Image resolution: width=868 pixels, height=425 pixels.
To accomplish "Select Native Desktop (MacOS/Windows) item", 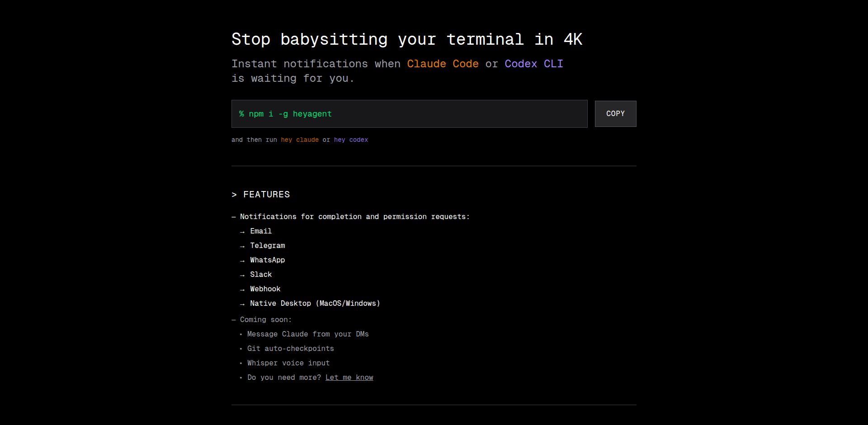I will 315,304.
